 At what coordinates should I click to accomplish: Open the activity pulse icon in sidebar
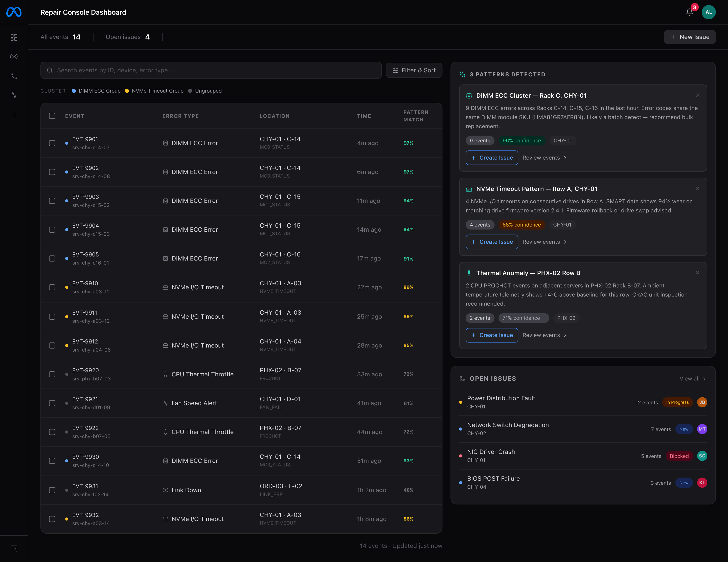point(14,95)
